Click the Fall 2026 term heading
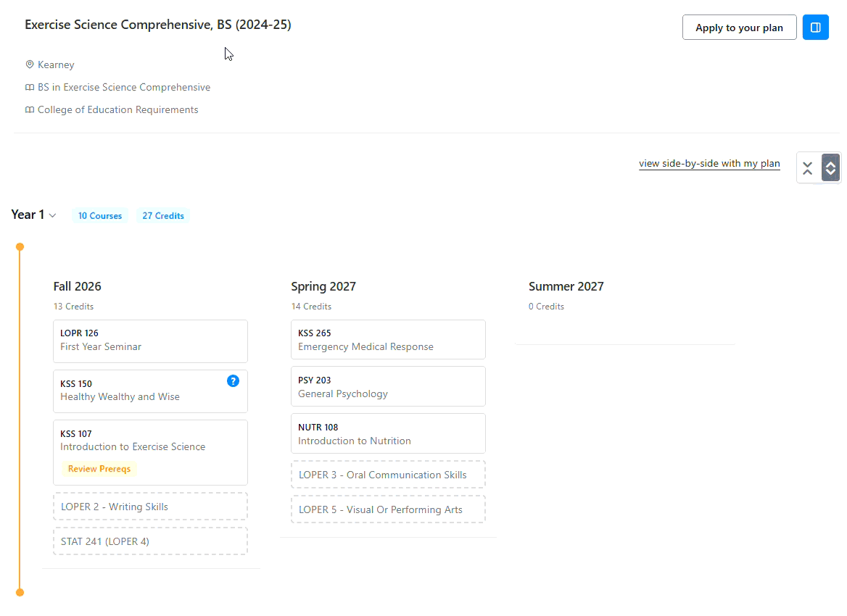This screenshot has width=847, height=616. [78, 286]
